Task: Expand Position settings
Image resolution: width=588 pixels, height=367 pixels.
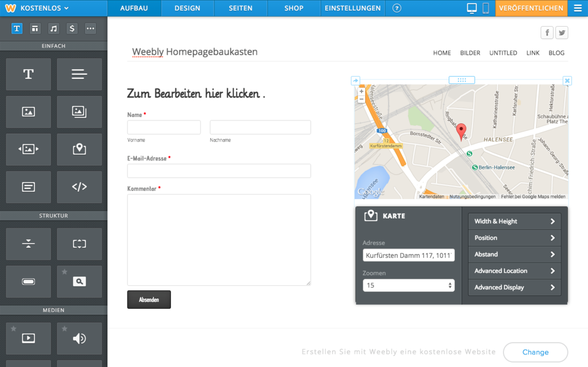Action: click(x=514, y=238)
